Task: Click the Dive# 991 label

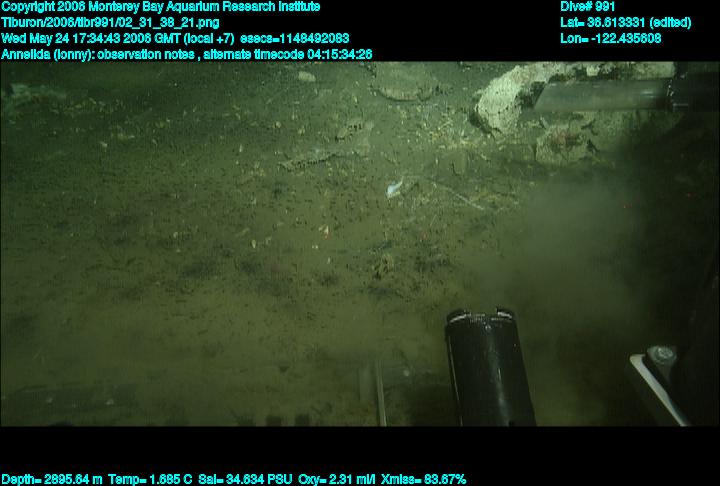Action: click(x=587, y=6)
